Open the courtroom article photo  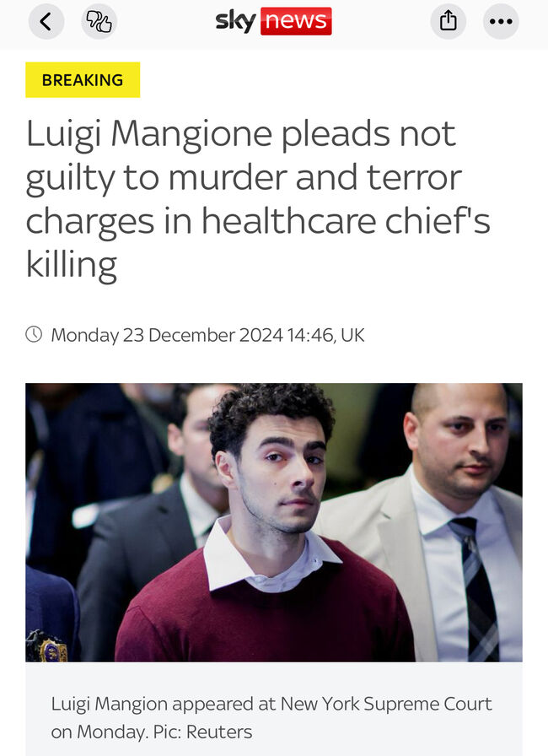[274, 522]
